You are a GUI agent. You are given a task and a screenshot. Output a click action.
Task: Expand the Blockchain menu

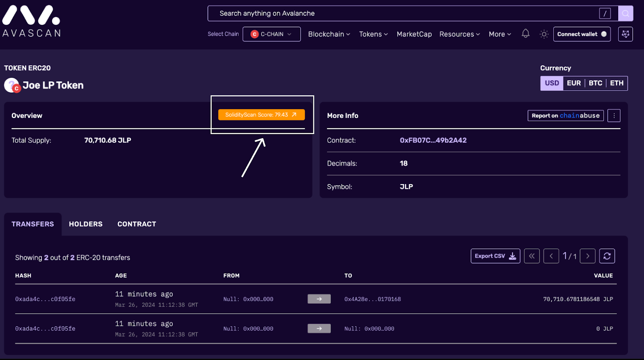[x=329, y=34]
